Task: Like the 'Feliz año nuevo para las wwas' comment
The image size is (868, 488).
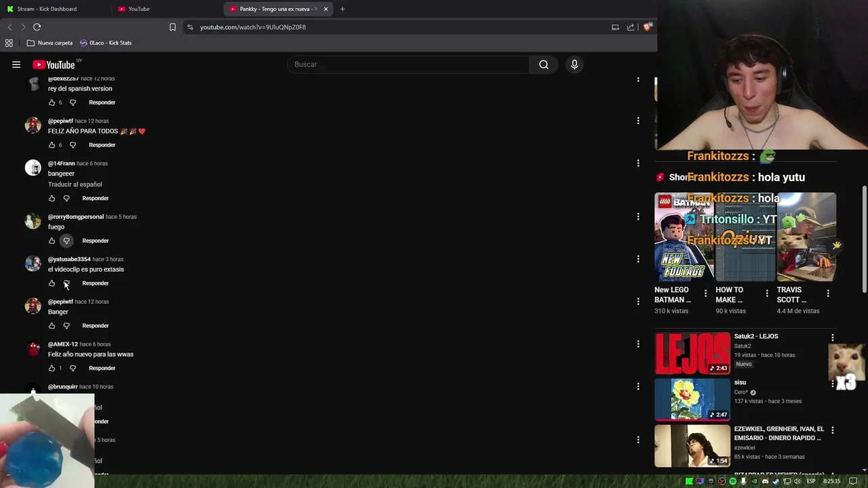Action: click(52, 368)
